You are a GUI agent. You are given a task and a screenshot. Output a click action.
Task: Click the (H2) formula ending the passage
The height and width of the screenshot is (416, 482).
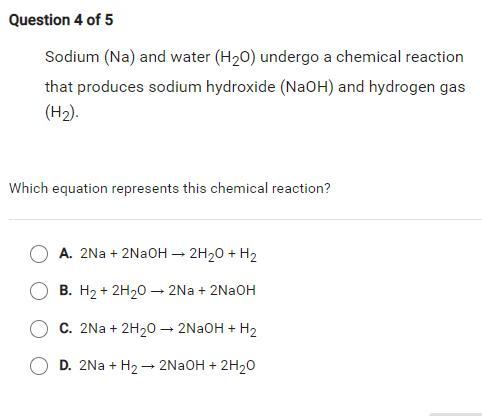[x=62, y=113]
